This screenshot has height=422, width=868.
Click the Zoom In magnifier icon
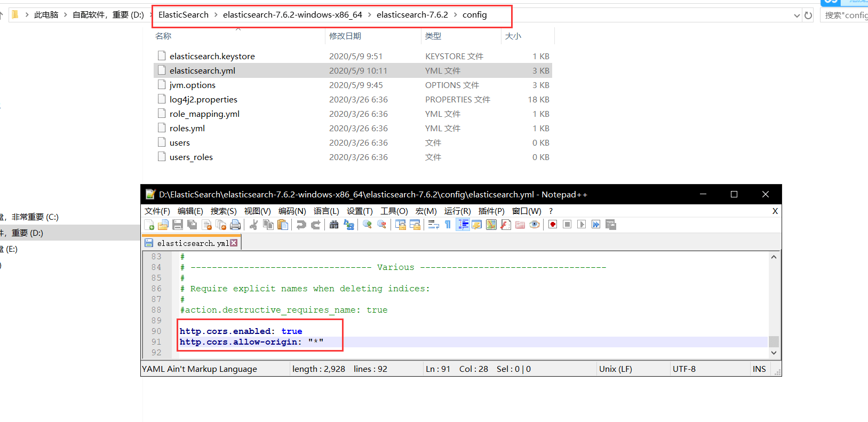[x=367, y=225]
